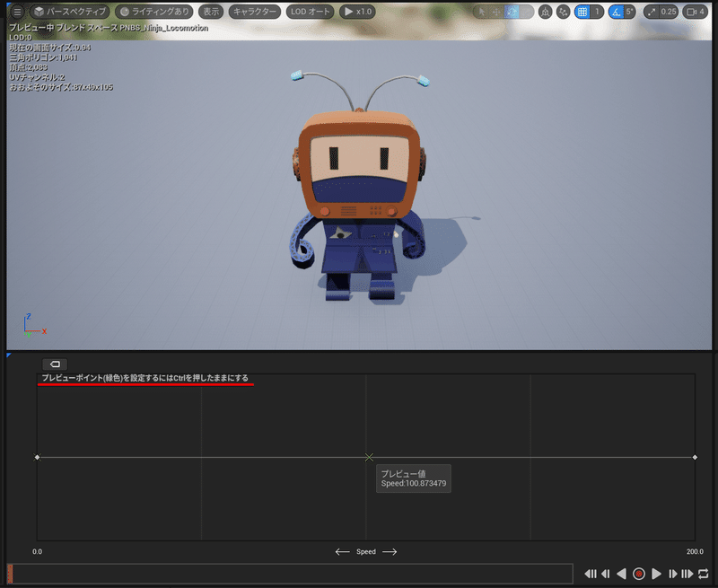Select the green preview point marker on the grid

[x=371, y=457]
